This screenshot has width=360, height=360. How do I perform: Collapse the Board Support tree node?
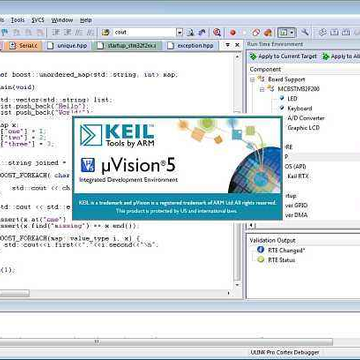(x=252, y=80)
